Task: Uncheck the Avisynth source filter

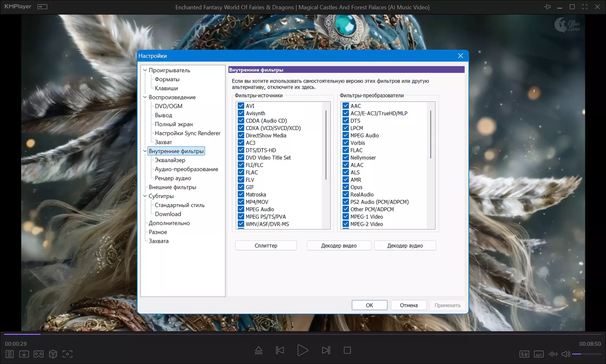Action: 241,113
